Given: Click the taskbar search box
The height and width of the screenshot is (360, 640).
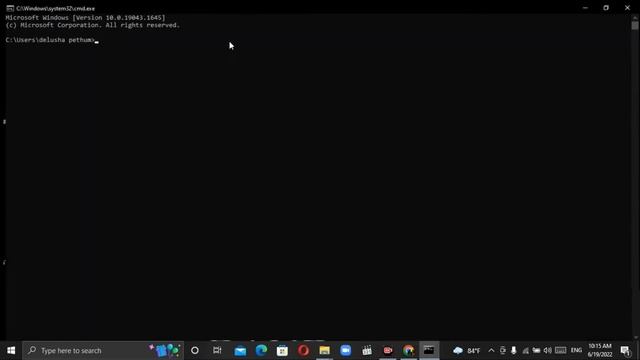Looking at the screenshot, I should tap(103, 351).
